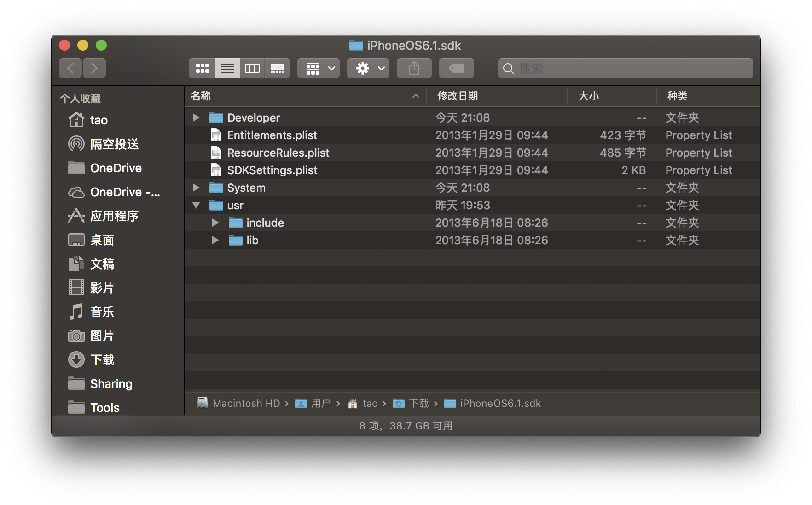The width and height of the screenshot is (812, 505).
Task: Sort by the 修改日期 column header
Action: click(x=497, y=96)
